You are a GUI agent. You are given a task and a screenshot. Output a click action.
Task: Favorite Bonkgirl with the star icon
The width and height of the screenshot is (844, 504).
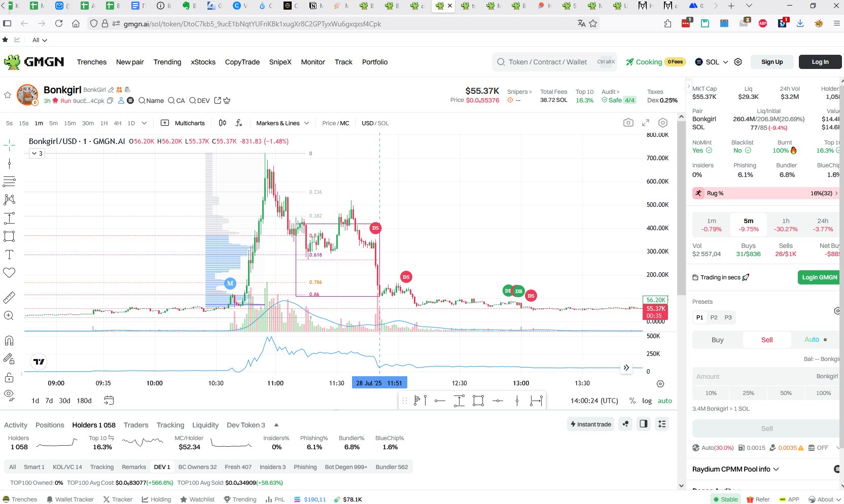pyautogui.click(x=8, y=95)
